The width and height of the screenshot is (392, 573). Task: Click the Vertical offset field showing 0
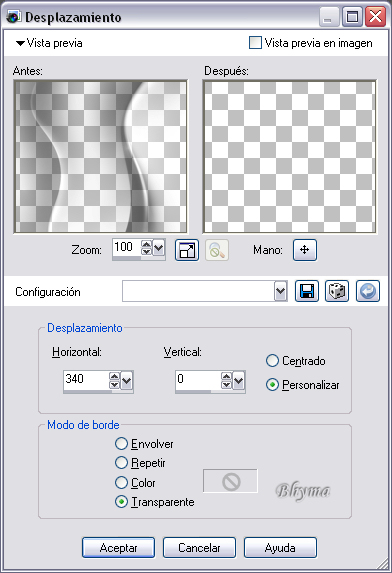tap(198, 379)
